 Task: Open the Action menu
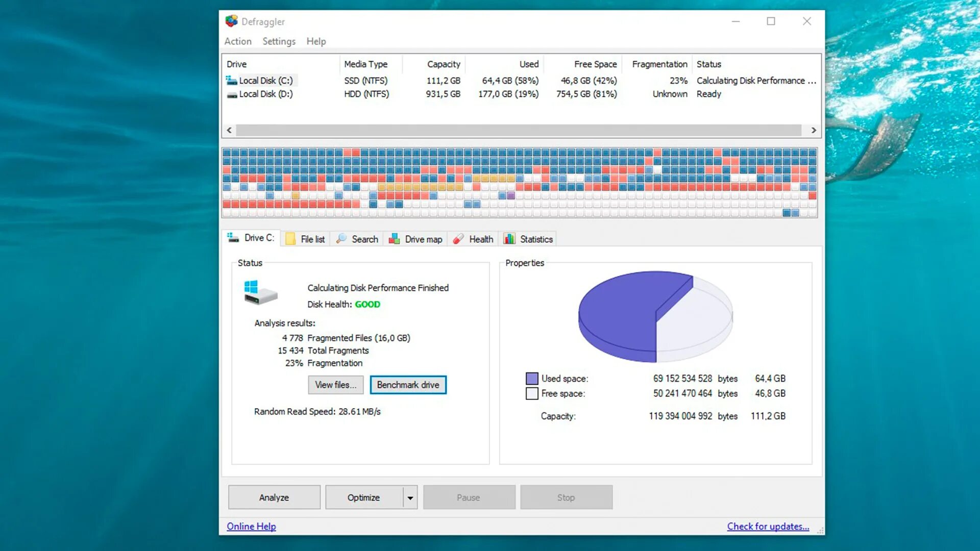pyautogui.click(x=238, y=41)
